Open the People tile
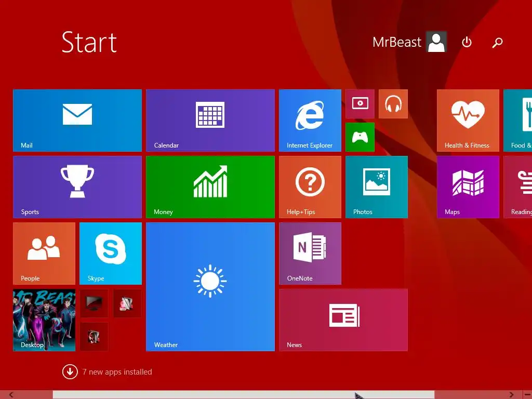 [x=44, y=254]
